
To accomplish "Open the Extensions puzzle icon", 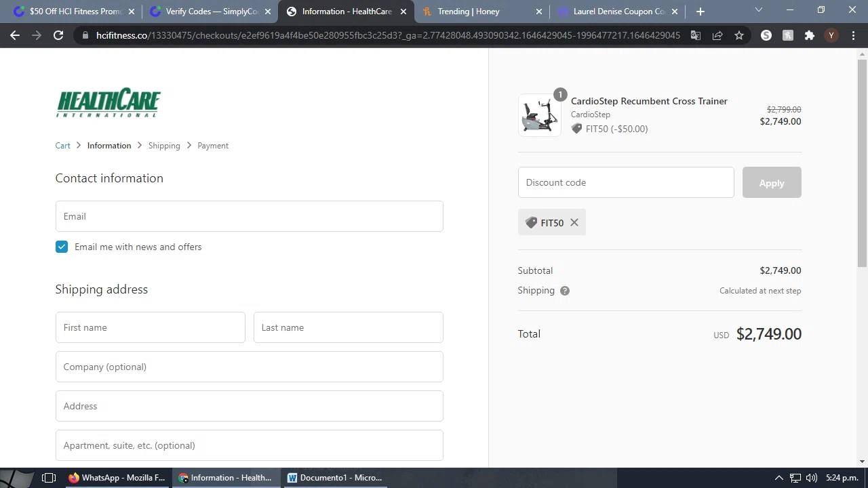I will point(810,35).
